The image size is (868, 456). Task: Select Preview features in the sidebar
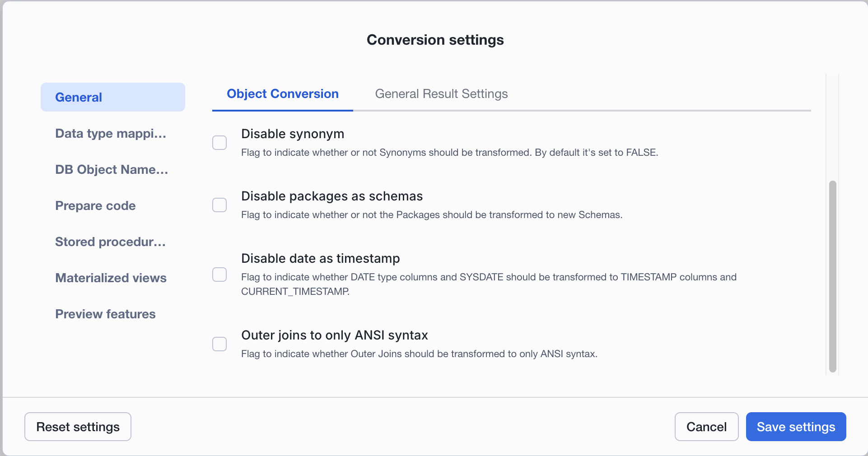pos(105,314)
